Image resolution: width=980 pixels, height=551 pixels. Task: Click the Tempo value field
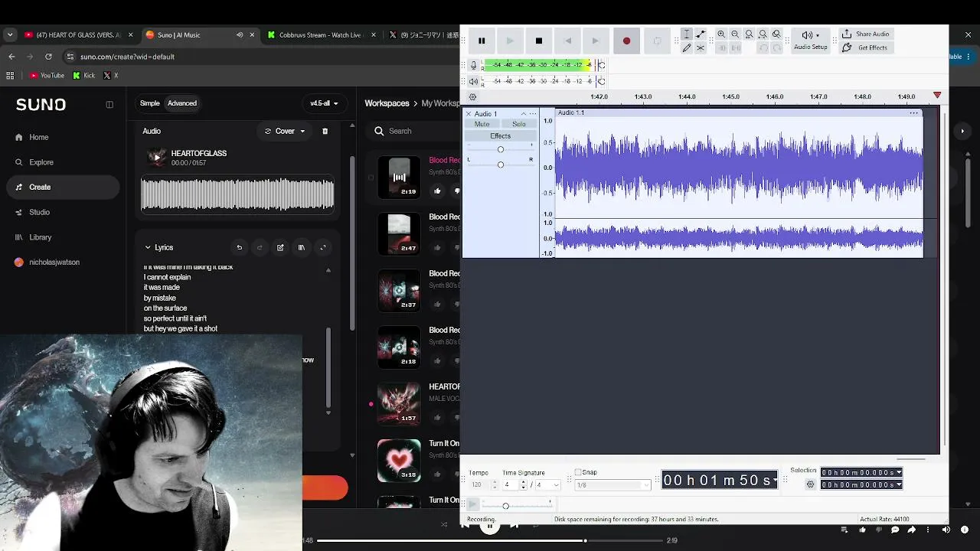click(x=479, y=485)
